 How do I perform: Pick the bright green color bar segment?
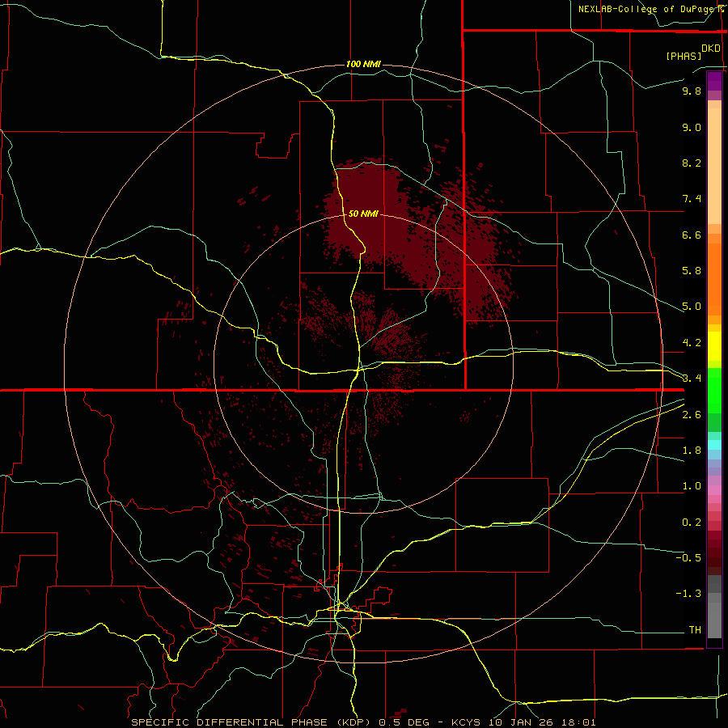(714, 390)
